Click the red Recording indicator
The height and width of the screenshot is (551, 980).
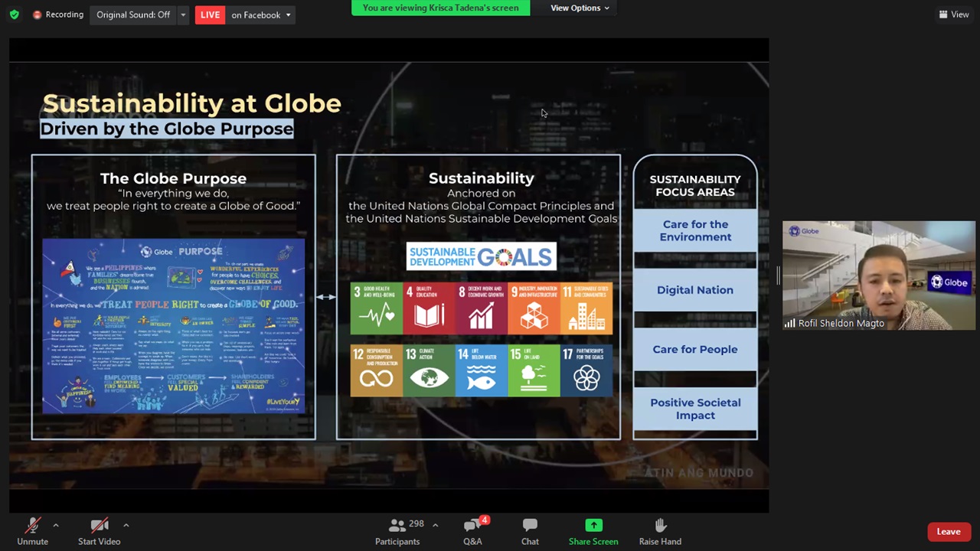[58, 15]
